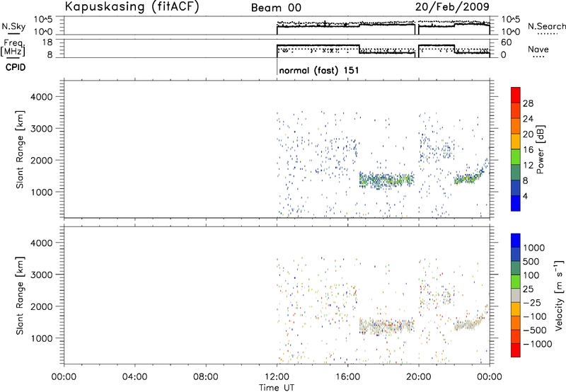Select the 'Power [dB]' colorbar title
The image size is (566, 392).
coord(541,149)
